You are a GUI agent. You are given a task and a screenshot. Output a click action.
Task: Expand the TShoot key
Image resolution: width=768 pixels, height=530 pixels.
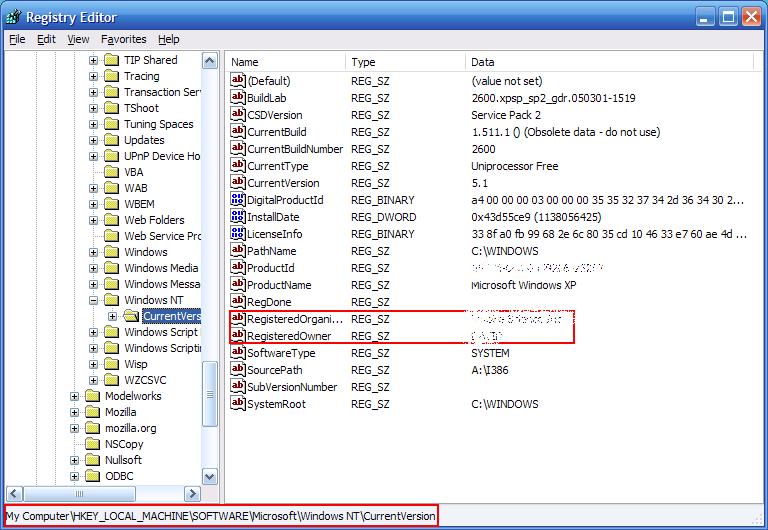(x=94, y=108)
